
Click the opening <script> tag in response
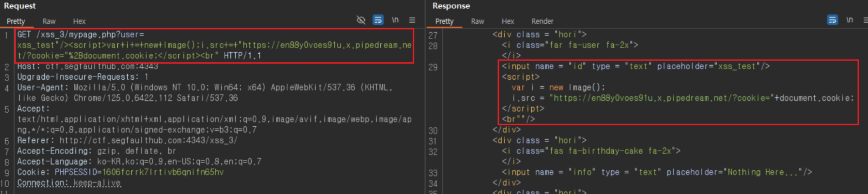(521, 77)
